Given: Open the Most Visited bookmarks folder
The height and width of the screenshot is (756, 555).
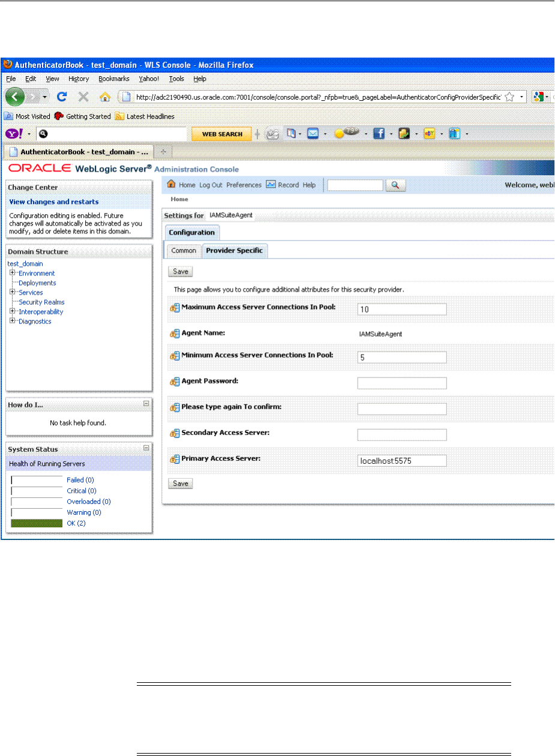Looking at the screenshot, I should click(x=28, y=116).
